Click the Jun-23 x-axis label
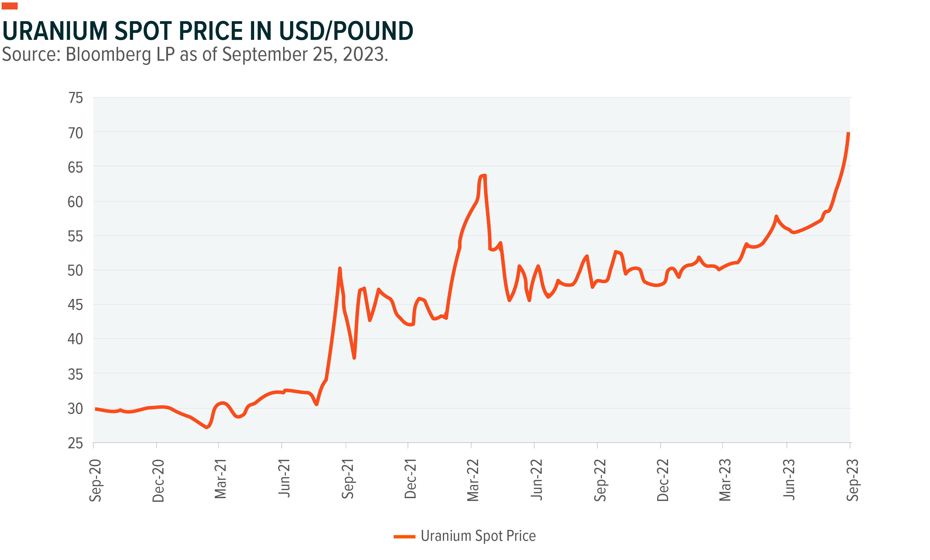Screen dimensions: 930x560 pos(789,479)
